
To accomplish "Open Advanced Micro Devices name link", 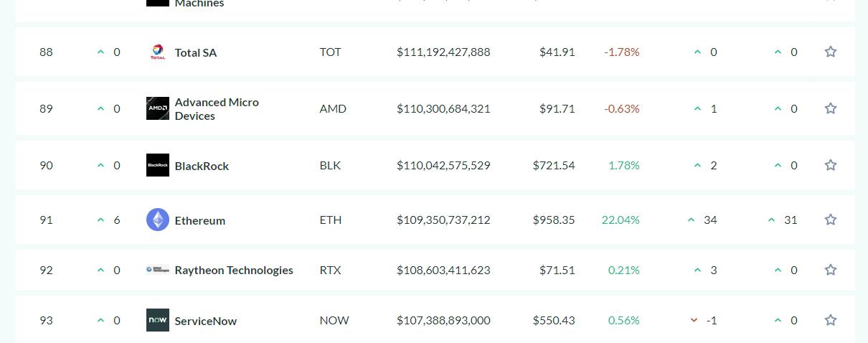I will coord(217,109).
